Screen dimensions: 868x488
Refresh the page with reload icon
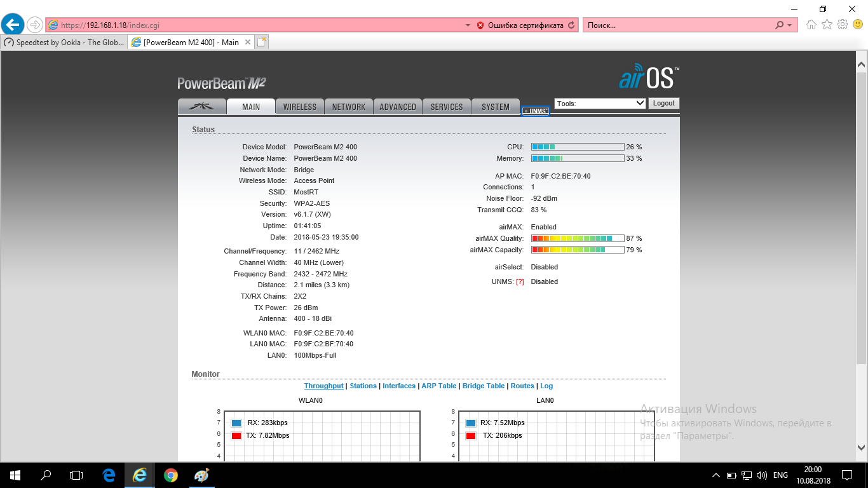pos(571,25)
